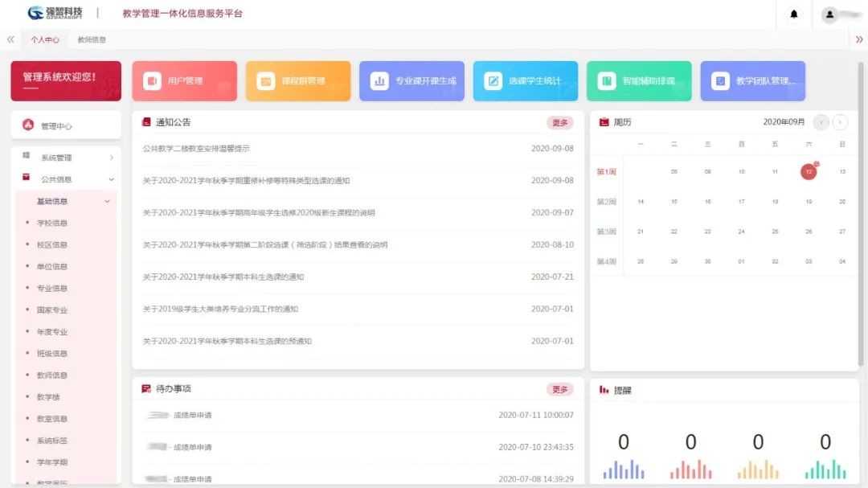Click the notification bell icon
Image resolution: width=868 pixels, height=488 pixels.
click(794, 14)
